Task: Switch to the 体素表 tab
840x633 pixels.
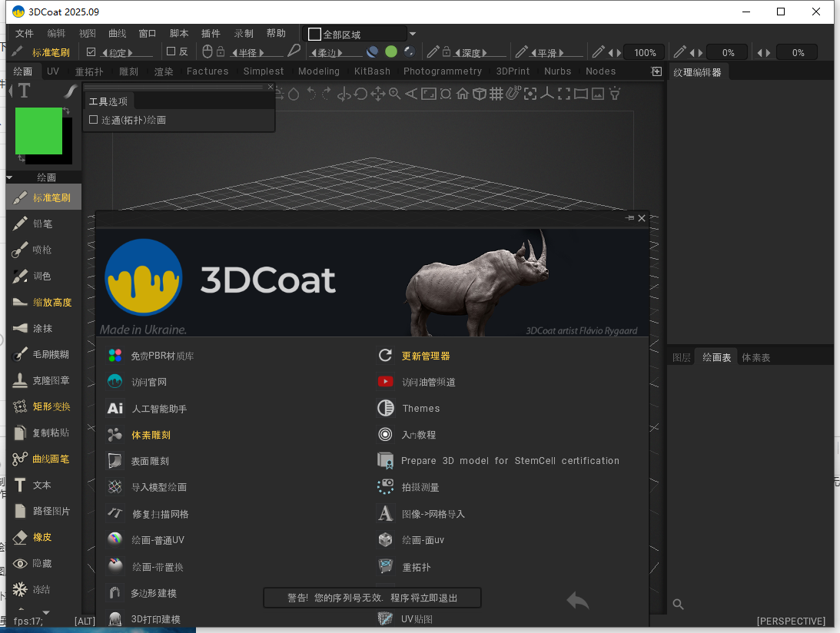Action: coord(755,356)
